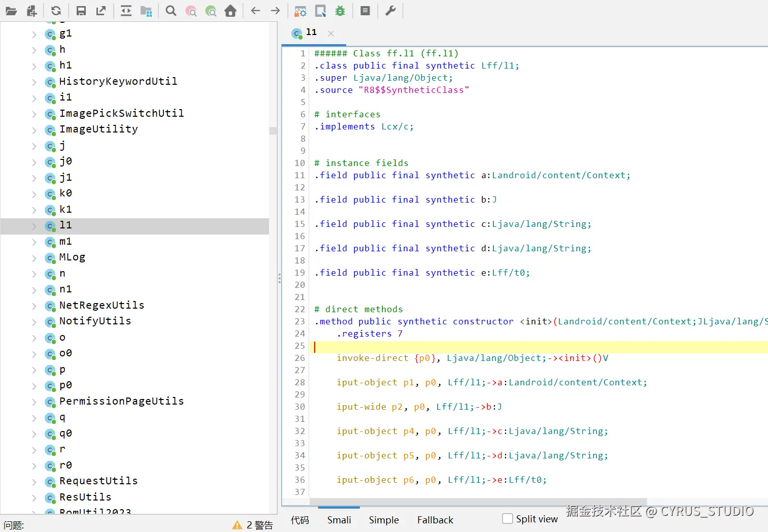Close the l1 editor tab
Viewport: 768px width, 532px height.
(331, 34)
